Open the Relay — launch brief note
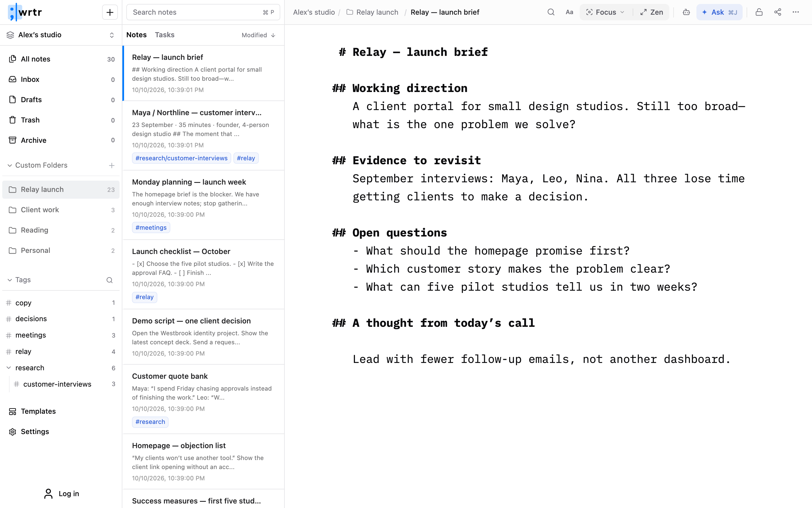Image resolution: width=812 pixels, height=508 pixels. (204, 73)
